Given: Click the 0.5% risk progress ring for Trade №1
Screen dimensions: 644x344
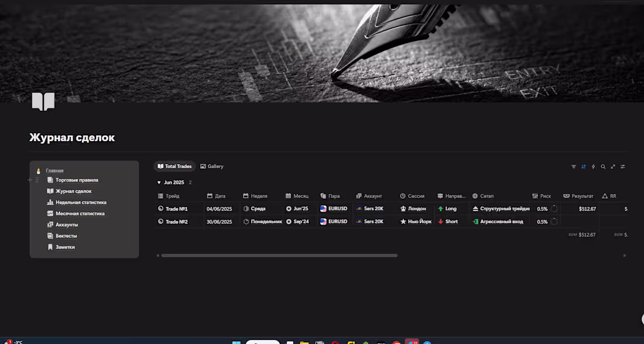Looking at the screenshot, I should click(554, 208).
